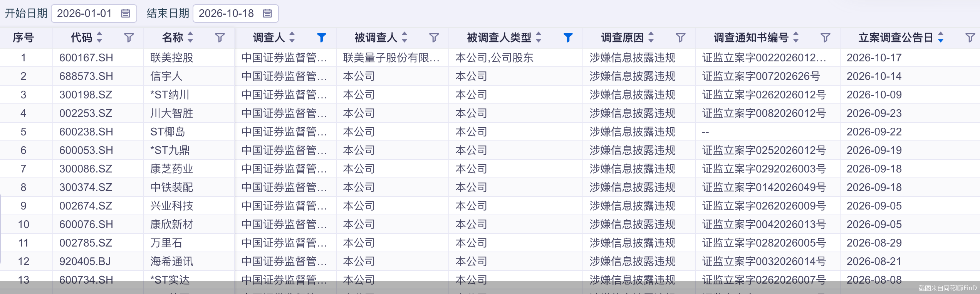Sort the table by 名称 arrows

coord(190,37)
